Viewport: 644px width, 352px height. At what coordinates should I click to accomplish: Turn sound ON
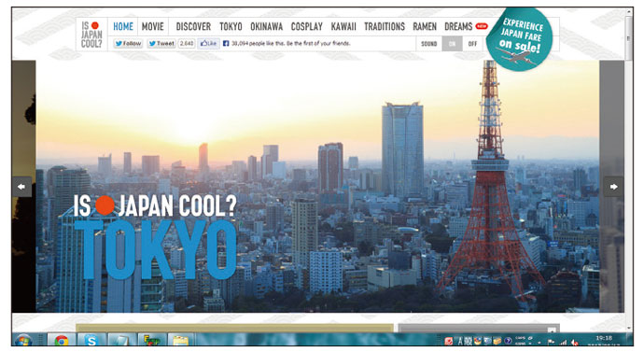(452, 44)
